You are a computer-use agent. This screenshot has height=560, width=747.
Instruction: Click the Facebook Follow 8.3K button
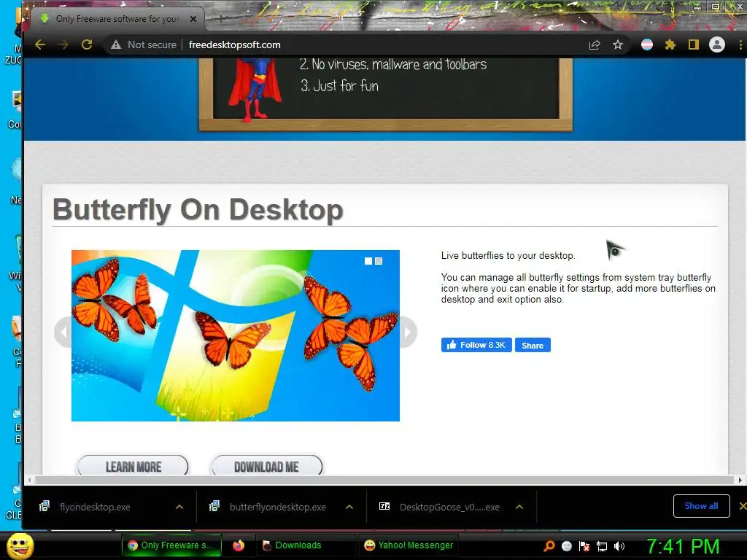476,345
